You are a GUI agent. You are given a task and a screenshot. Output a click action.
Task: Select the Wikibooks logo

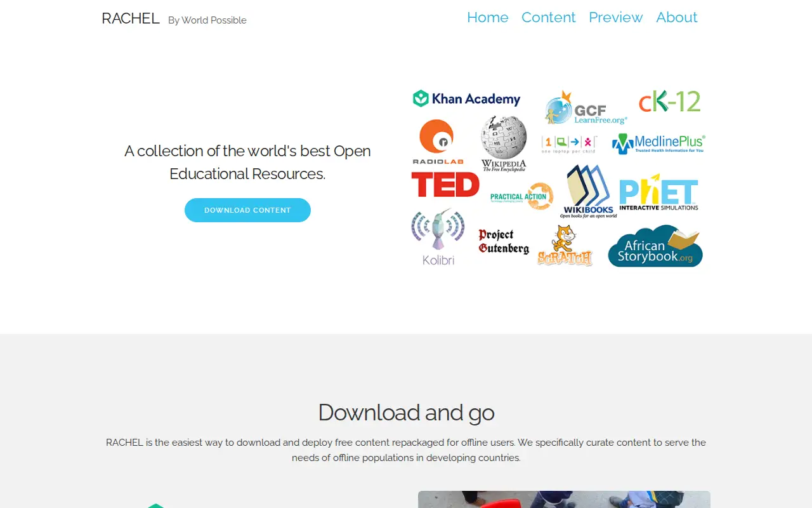(x=589, y=191)
